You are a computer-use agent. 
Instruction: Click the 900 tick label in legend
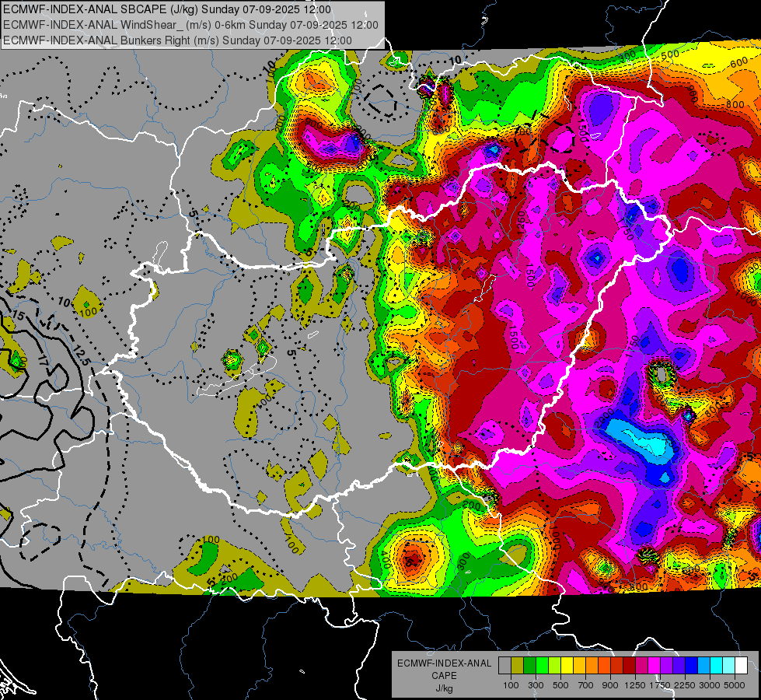coord(610,685)
